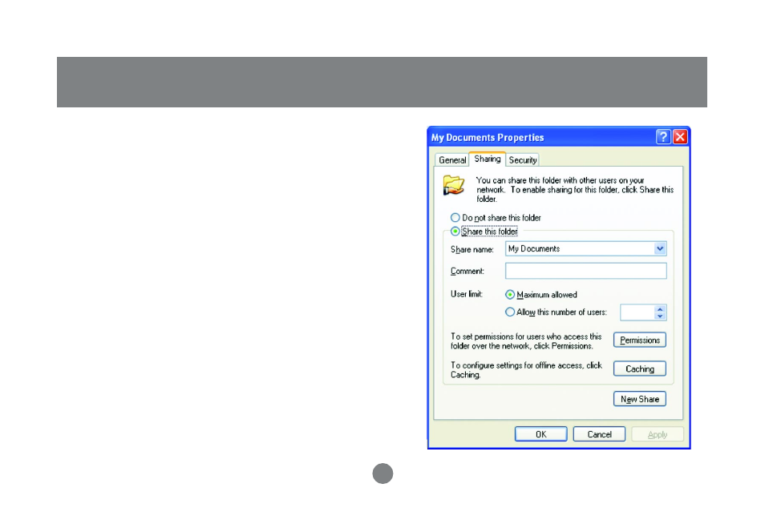This screenshot has width=765, height=532.
Task: Switch to the General tab
Action: (452, 160)
